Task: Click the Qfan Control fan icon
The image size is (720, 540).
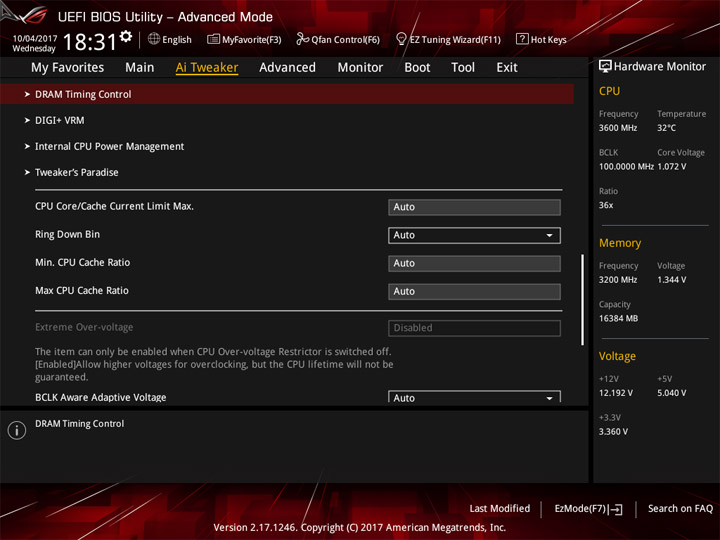Action: click(x=302, y=39)
